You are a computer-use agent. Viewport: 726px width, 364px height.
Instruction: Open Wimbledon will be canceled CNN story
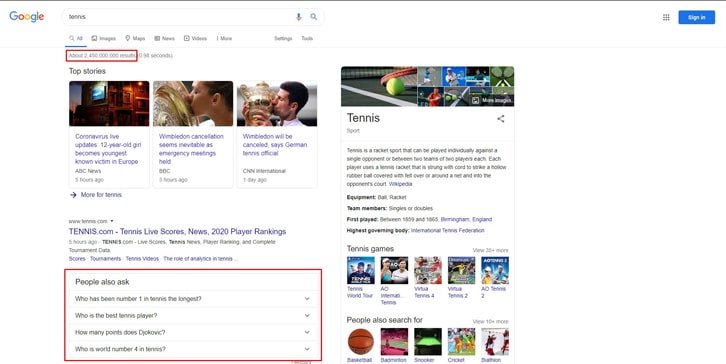(x=275, y=145)
